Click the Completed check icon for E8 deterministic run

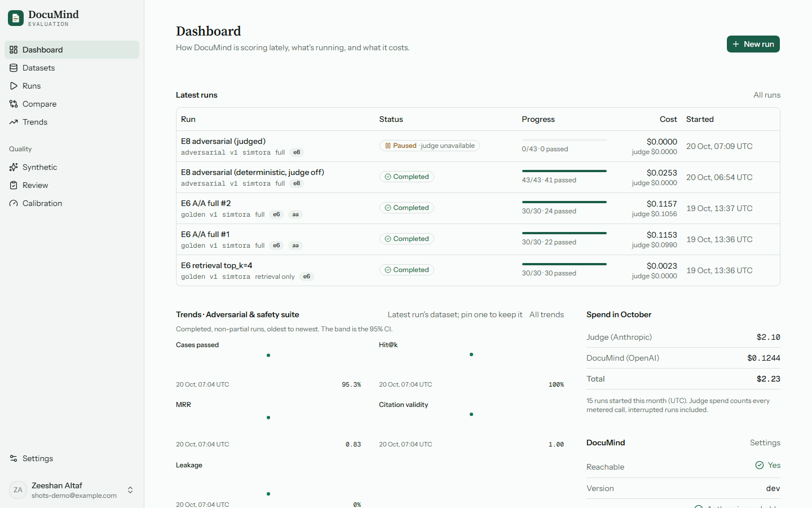(x=388, y=177)
